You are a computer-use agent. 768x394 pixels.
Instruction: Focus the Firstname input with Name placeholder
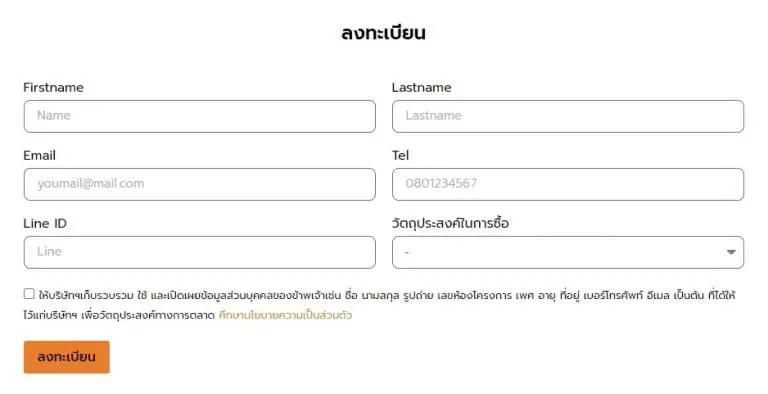(x=199, y=116)
